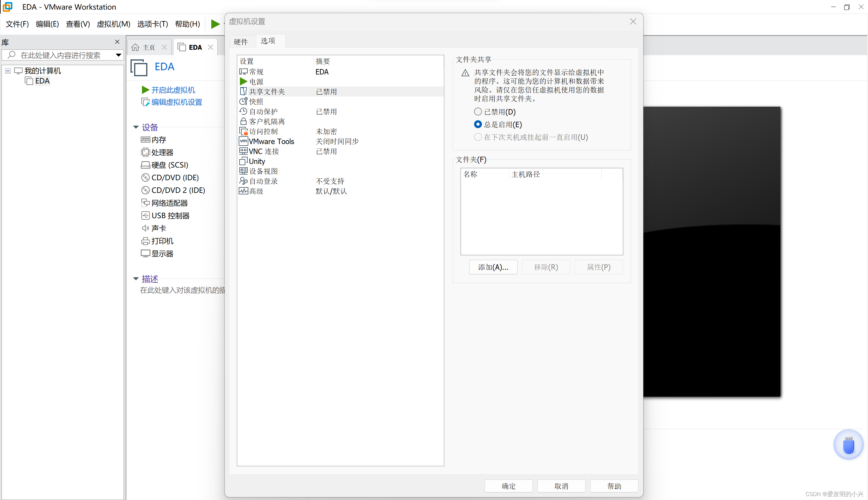Click the VMware Tools vm icon
The width and height of the screenshot is (868, 500).
pyautogui.click(x=244, y=141)
